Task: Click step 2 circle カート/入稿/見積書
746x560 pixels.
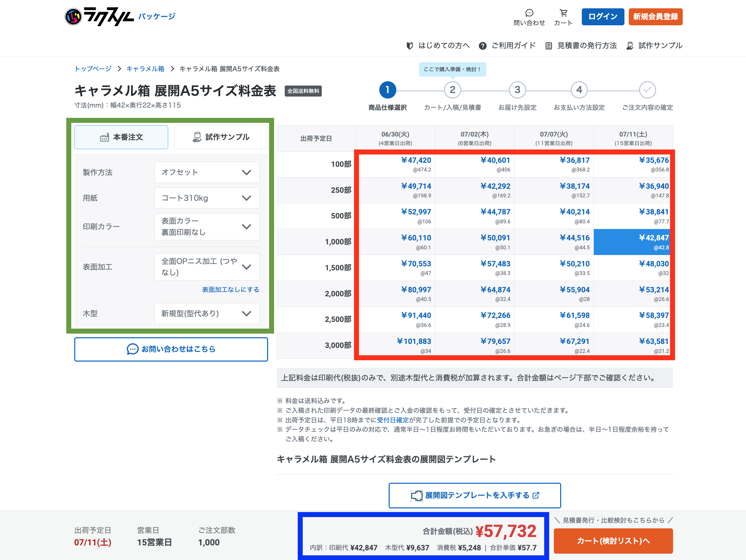Action: [452, 90]
